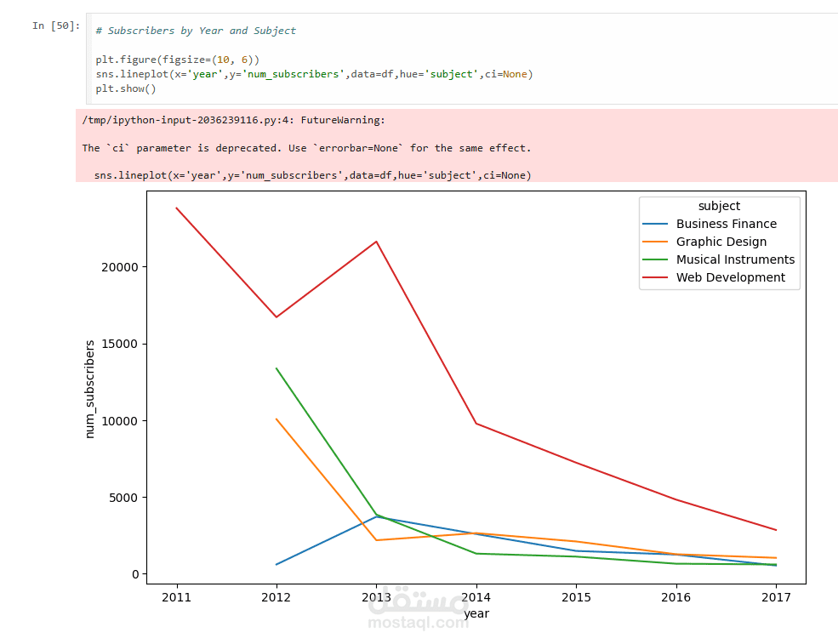
Task: Click the Web Development legend label
Action: [x=731, y=277]
